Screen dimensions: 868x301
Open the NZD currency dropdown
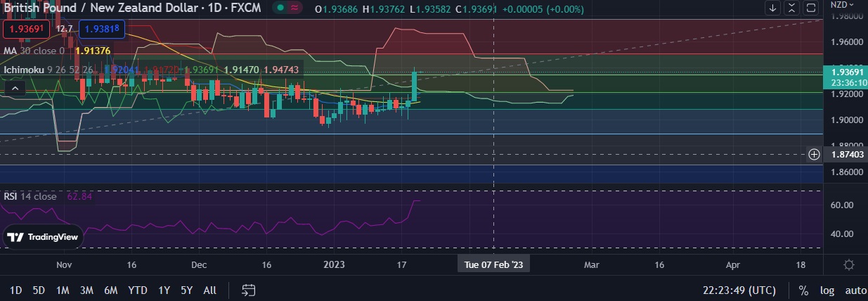click(x=841, y=4)
